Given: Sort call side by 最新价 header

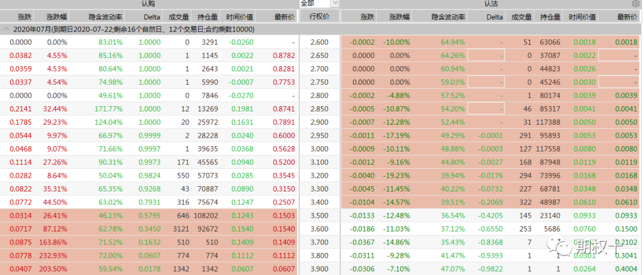Looking at the screenshot, I should click(284, 17).
